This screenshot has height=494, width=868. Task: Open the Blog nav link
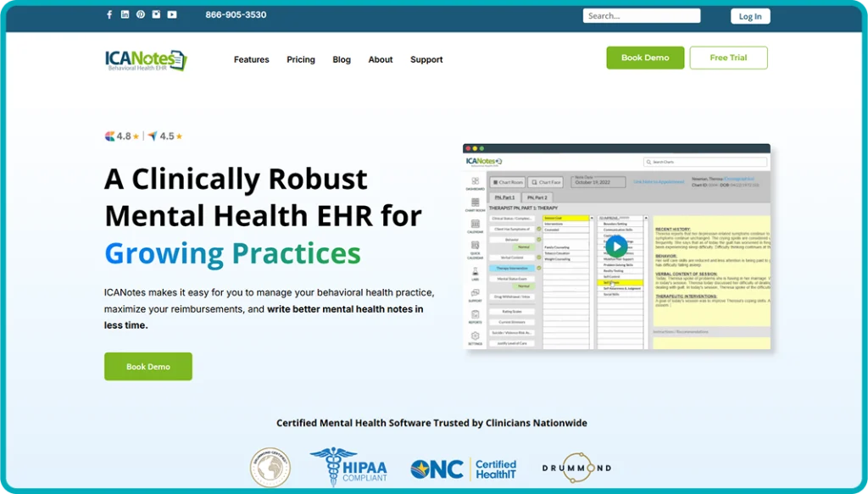[x=342, y=60]
